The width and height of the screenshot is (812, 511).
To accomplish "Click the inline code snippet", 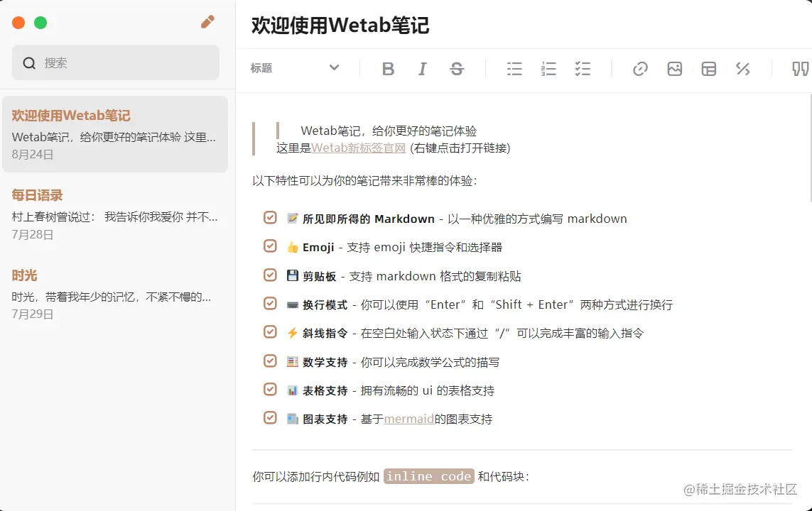I will (429, 476).
